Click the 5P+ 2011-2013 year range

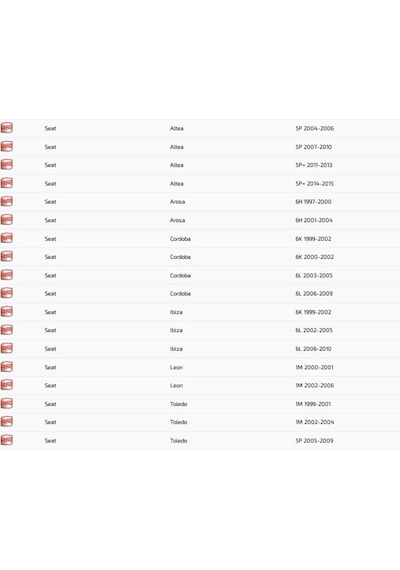[314, 165]
